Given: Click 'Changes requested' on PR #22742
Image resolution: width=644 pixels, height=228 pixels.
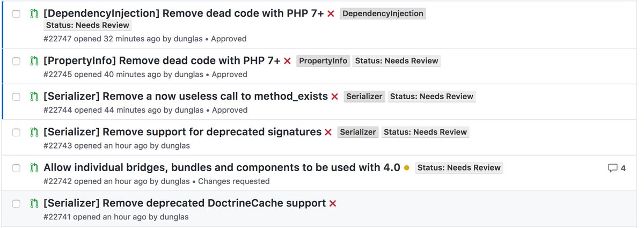Looking at the screenshot, I should (x=233, y=181).
